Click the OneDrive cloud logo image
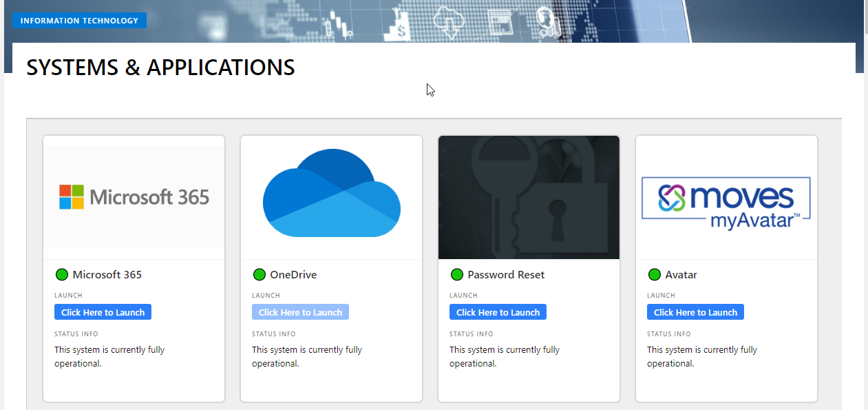Viewport: 868px width, 410px height. pos(331,193)
